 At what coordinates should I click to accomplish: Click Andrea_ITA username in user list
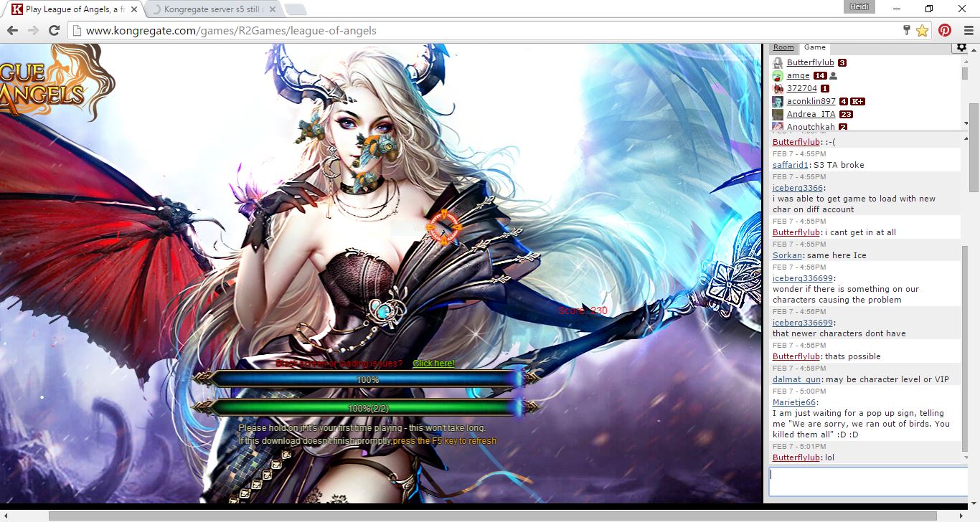point(811,115)
